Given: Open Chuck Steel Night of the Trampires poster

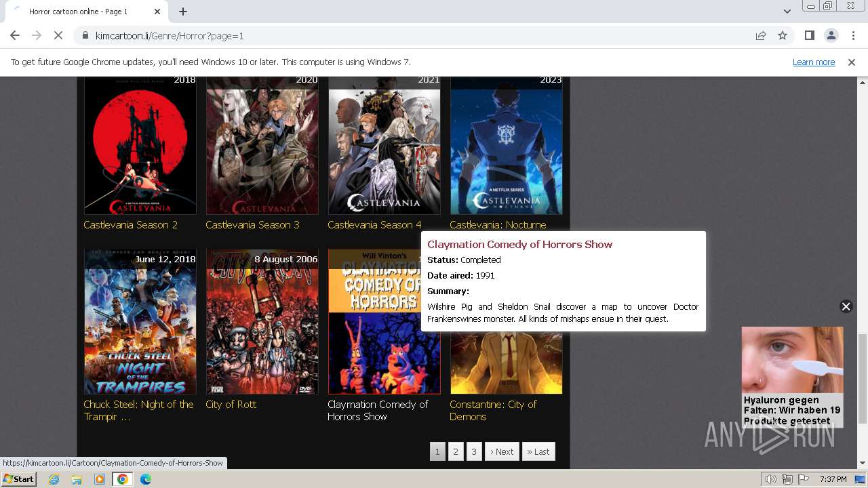Looking at the screenshot, I should click(x=140, y=321).
